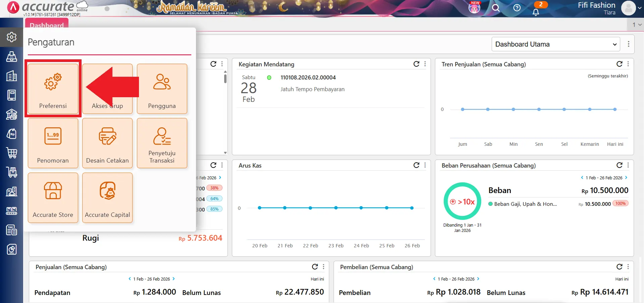644x303 pixels.
Task: Switch to the Dashboard tab
Action: 47,24
